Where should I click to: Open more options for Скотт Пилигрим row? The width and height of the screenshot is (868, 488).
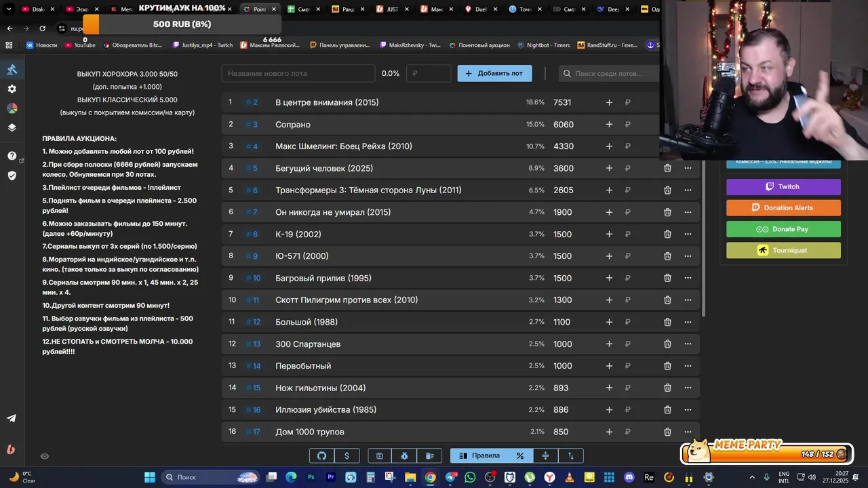pyautogui.click(x=688, y=300)
